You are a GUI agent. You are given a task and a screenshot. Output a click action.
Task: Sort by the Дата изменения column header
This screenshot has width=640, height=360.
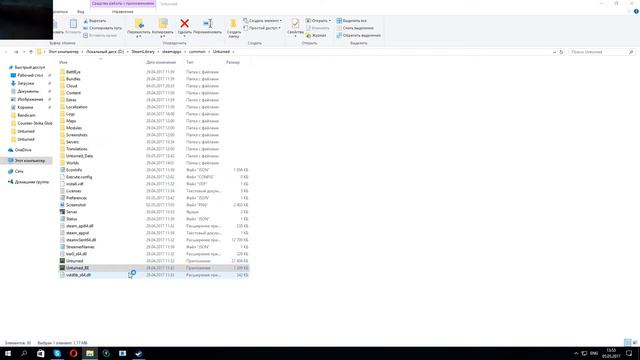click(161, 62)
